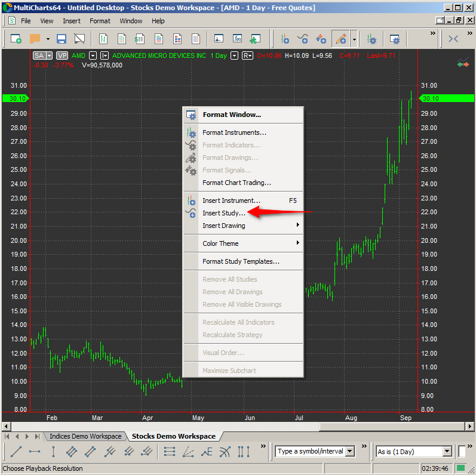476x475 pixels.
Task: Toggle the VP volume profile button
Action: [x=62, y=55]
